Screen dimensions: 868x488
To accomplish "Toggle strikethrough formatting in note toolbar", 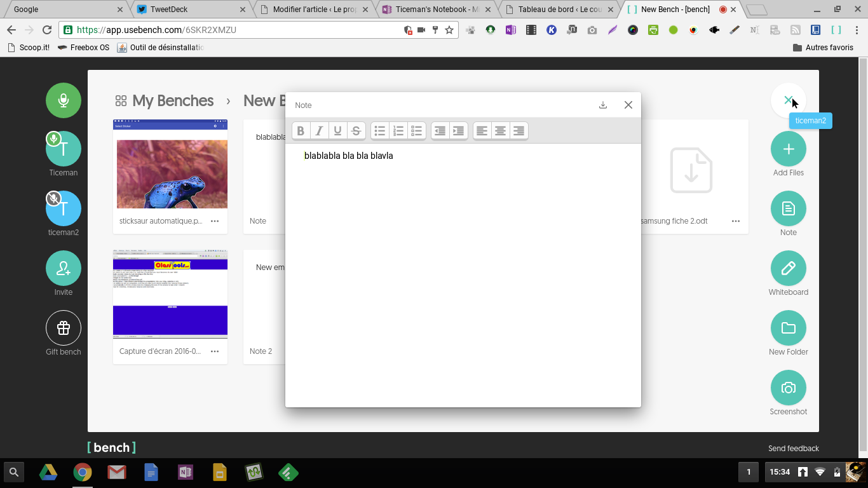I will (x=356, y=131).
